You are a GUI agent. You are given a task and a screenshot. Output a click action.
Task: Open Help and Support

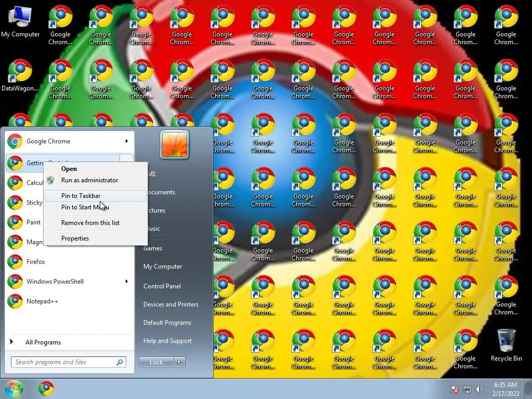pyautogui.click(x=168, y=341)
